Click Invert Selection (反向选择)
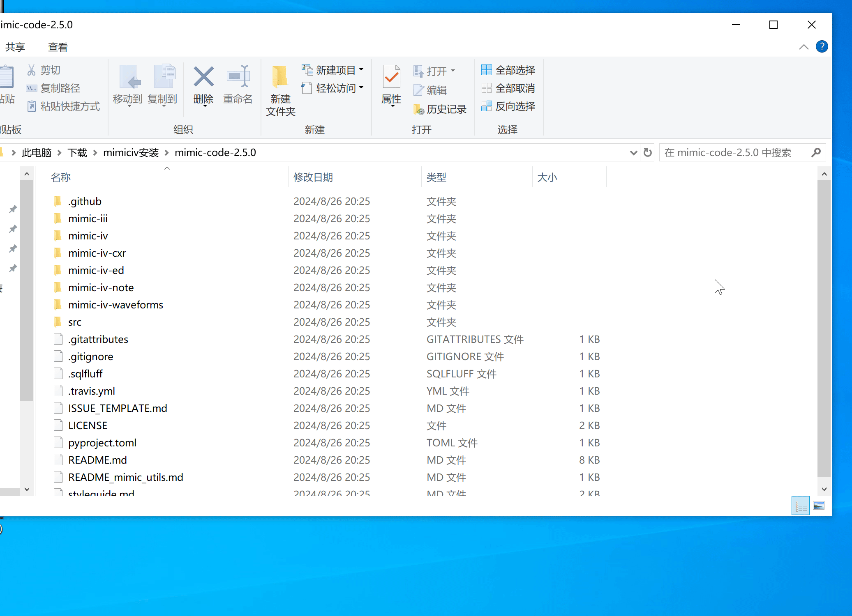The width and height of the screenshot is (852, 616). pos(508,106)
